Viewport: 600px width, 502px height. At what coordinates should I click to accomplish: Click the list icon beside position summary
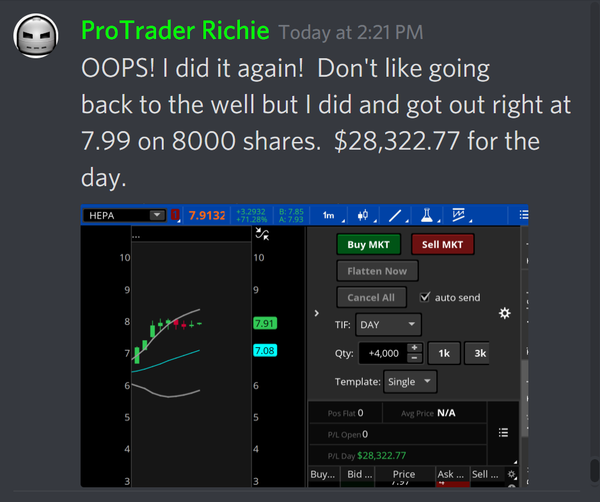coord(504,433)
